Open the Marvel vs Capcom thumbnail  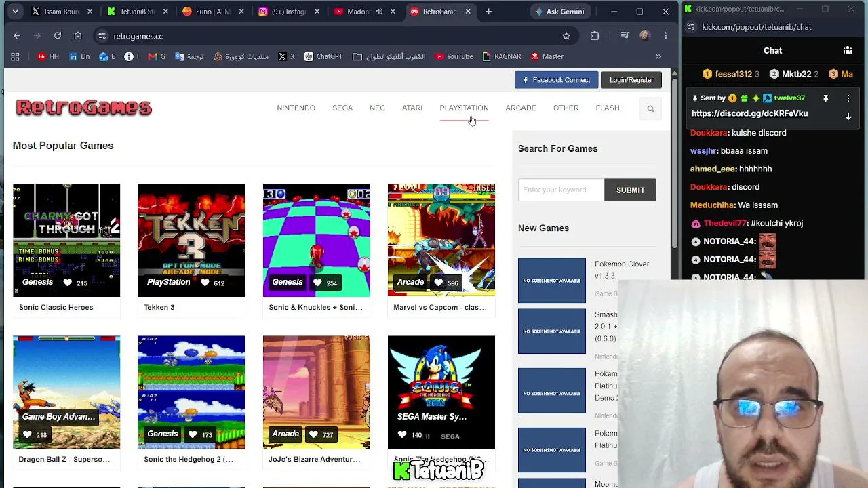click(441, 240)
